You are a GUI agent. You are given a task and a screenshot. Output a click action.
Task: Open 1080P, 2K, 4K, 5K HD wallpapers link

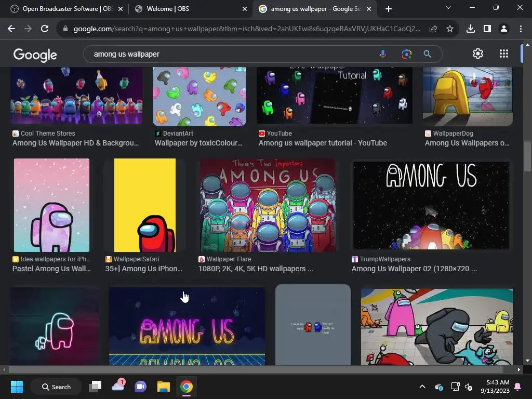coord(256,269)
